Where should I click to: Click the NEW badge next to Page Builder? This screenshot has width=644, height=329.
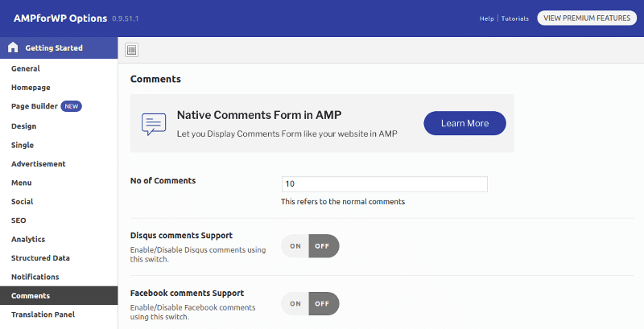(x=72, y=106)
